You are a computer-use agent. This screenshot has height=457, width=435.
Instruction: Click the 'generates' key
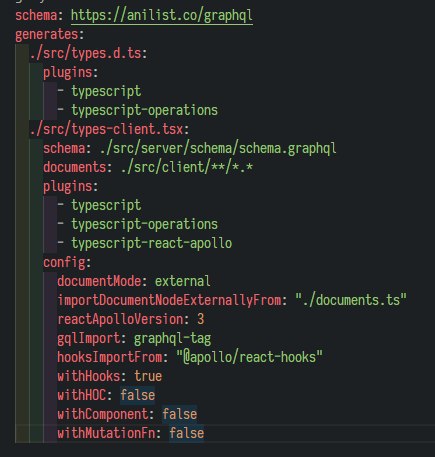click(46, 34)
